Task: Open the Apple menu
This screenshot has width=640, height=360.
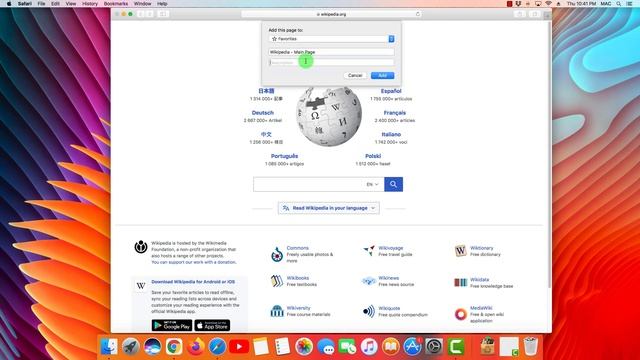Action: (9, 4)
